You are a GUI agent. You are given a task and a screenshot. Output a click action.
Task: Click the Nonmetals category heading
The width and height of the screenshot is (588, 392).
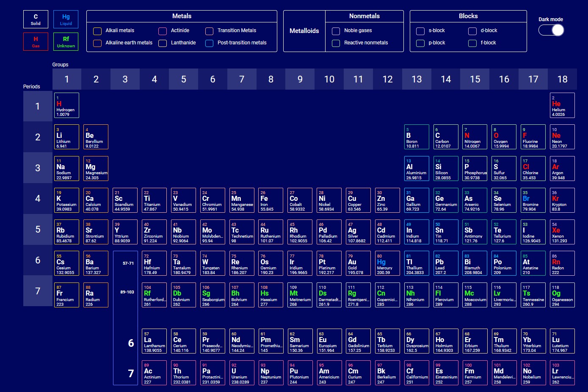pos(364,16)
